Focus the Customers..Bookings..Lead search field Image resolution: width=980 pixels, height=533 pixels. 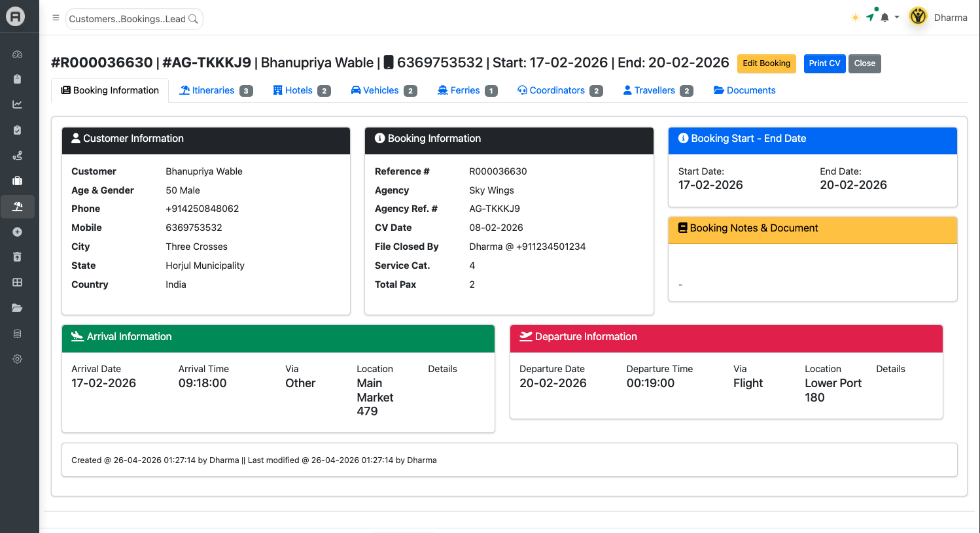(x=134, y=19)
